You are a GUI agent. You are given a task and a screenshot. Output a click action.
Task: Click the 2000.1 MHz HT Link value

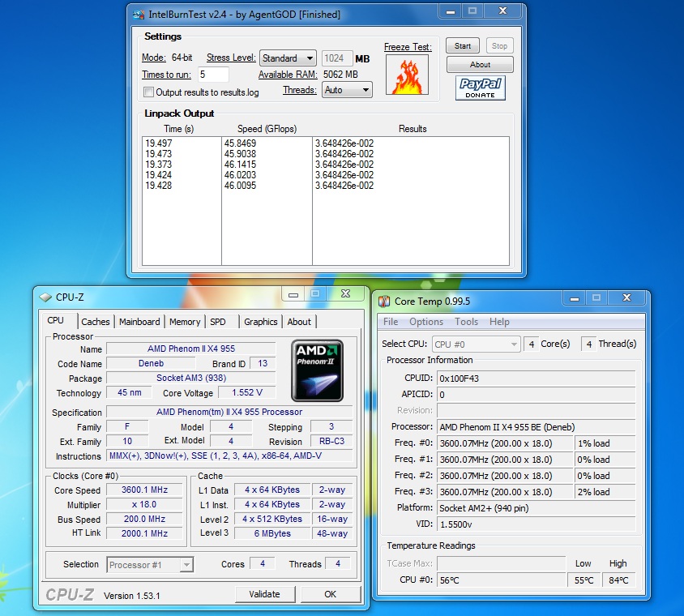click(x=144, y=533)
